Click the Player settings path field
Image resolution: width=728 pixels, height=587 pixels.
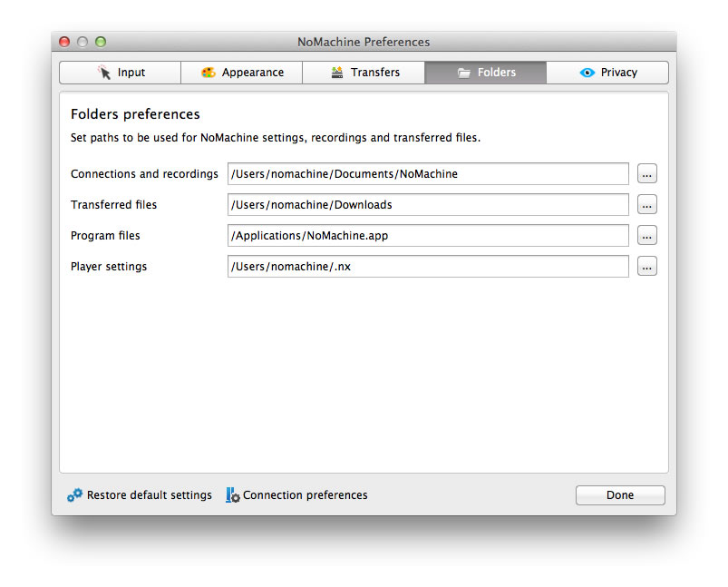(428, 267)
